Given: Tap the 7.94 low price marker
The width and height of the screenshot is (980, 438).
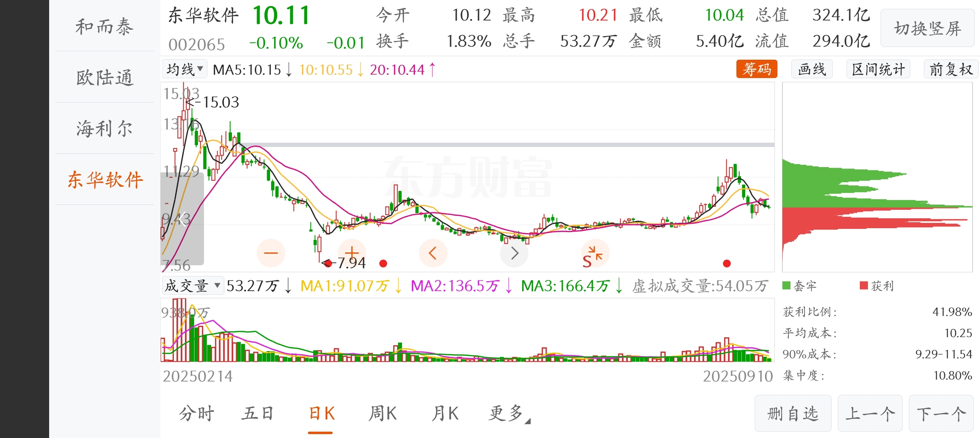Looking at the screenshot, I should 344,263.
